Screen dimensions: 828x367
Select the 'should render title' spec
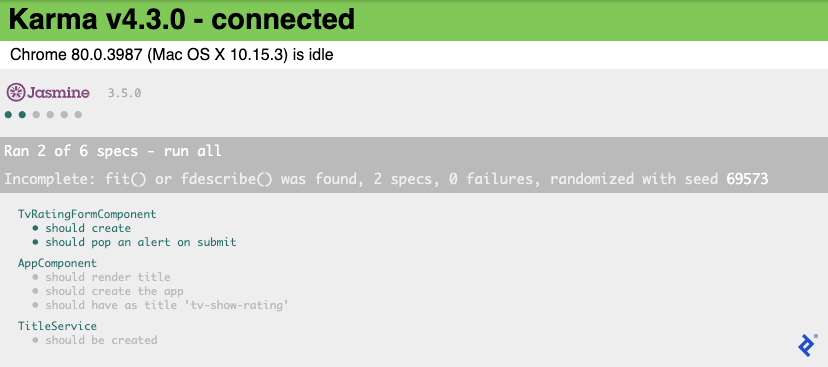point(108,277)
